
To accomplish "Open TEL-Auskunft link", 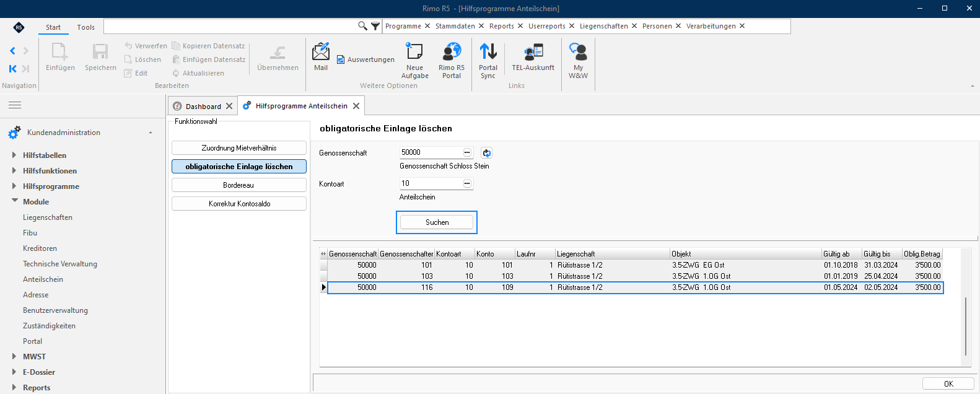I will (x=533, y=57).
